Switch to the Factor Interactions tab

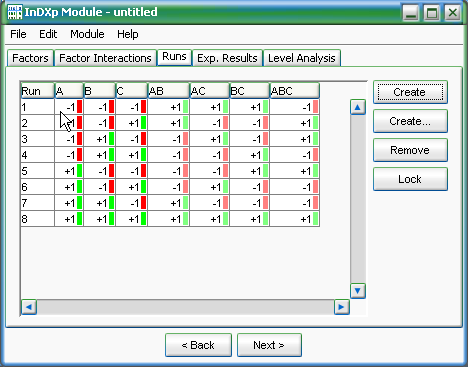click(105, 58)
